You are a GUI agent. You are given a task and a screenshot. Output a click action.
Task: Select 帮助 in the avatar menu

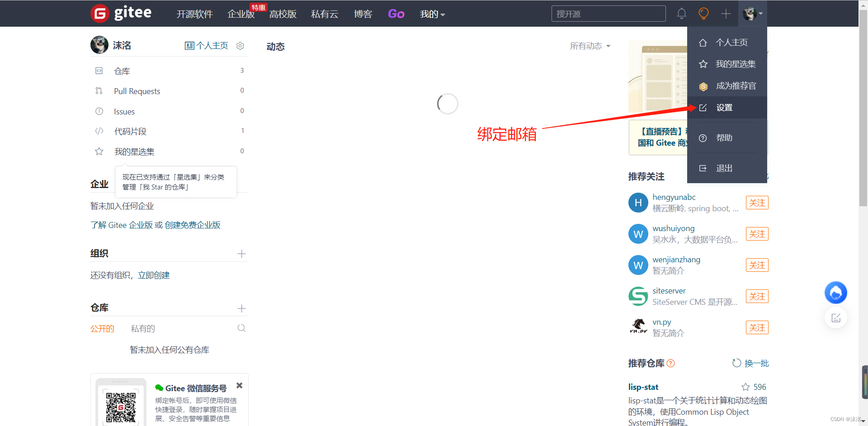click(x=727, y=138)
